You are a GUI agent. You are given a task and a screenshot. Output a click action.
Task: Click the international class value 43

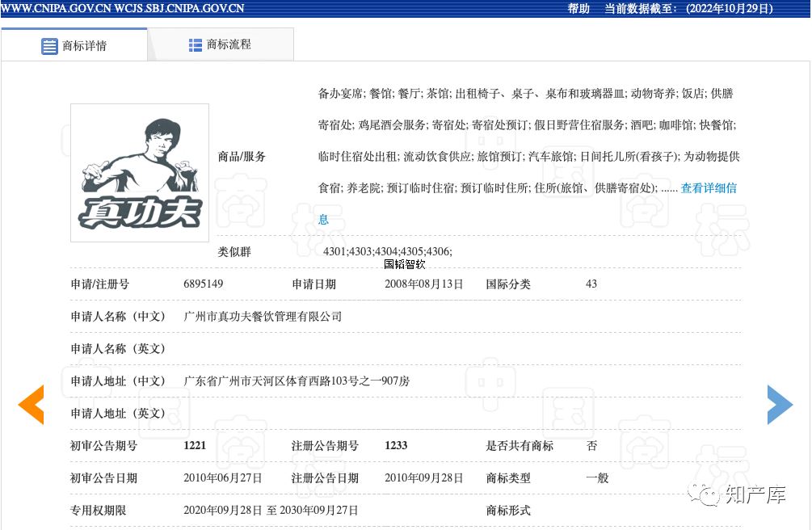(591, 284)
